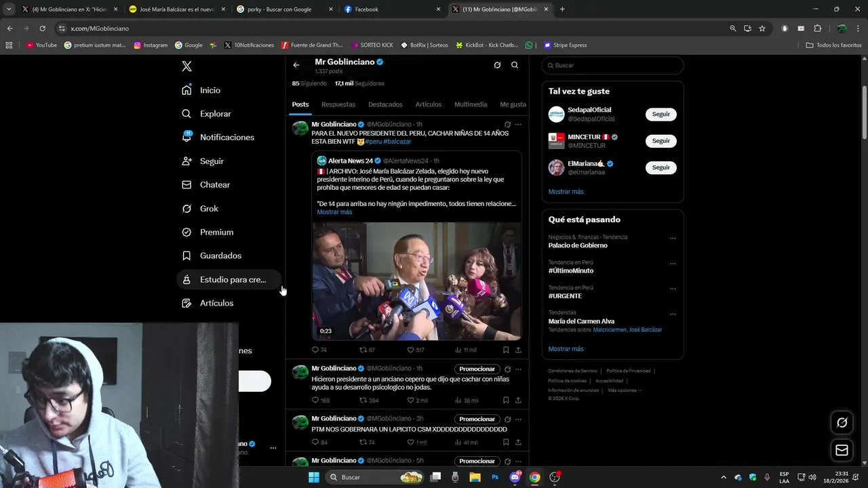Click Promocionar on the 'Hicieron presidente' post

point(477,369)
